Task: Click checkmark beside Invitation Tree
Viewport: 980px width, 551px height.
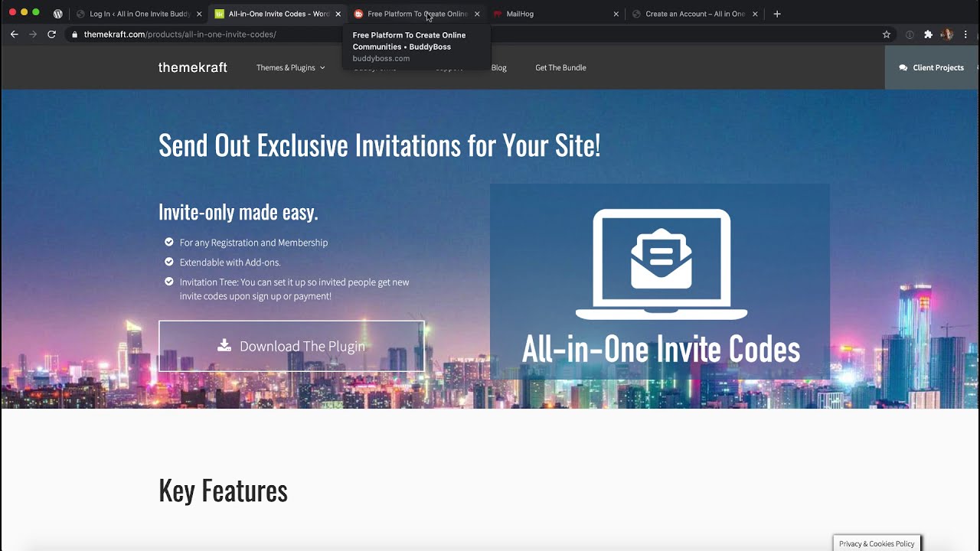Action: (169, 282)
